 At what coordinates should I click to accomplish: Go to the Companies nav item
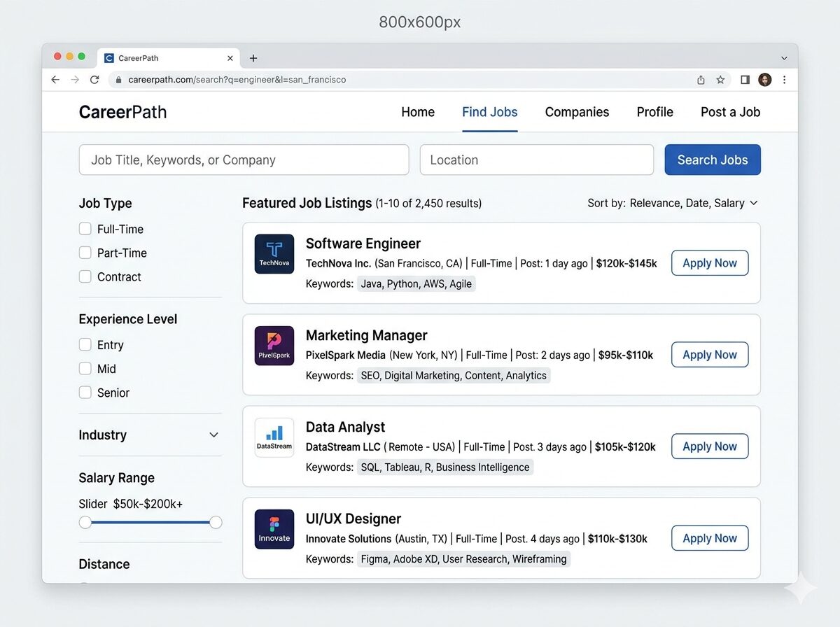click(x=577, y=112)
